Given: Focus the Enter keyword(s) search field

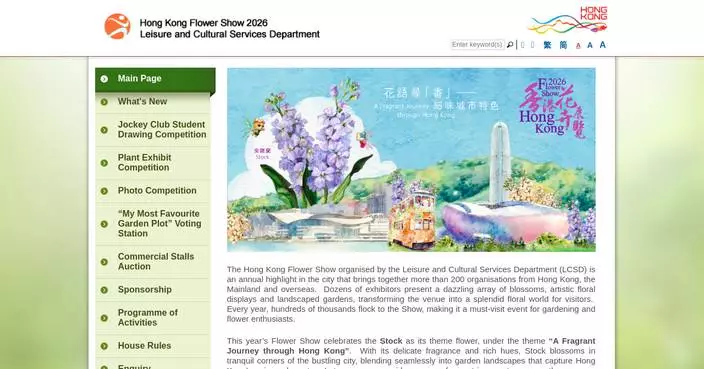Looking at the screenshot, I should point(478,44).
